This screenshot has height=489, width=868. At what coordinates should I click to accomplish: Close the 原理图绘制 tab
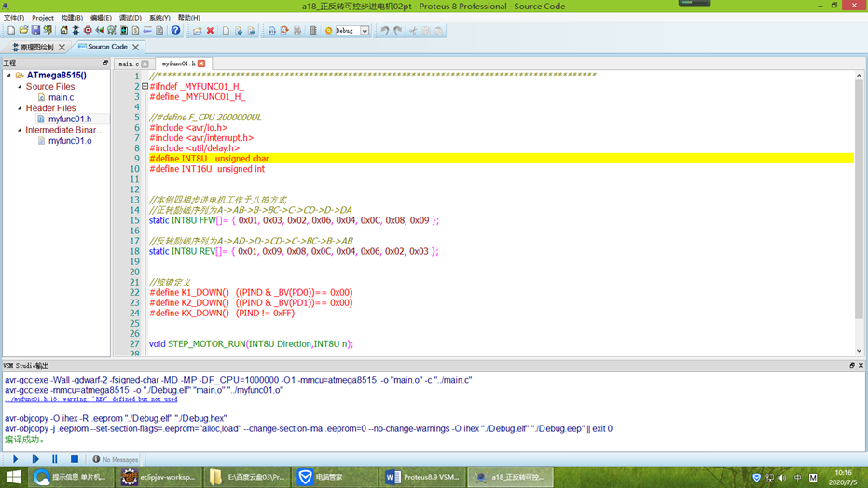click(62, 47)
